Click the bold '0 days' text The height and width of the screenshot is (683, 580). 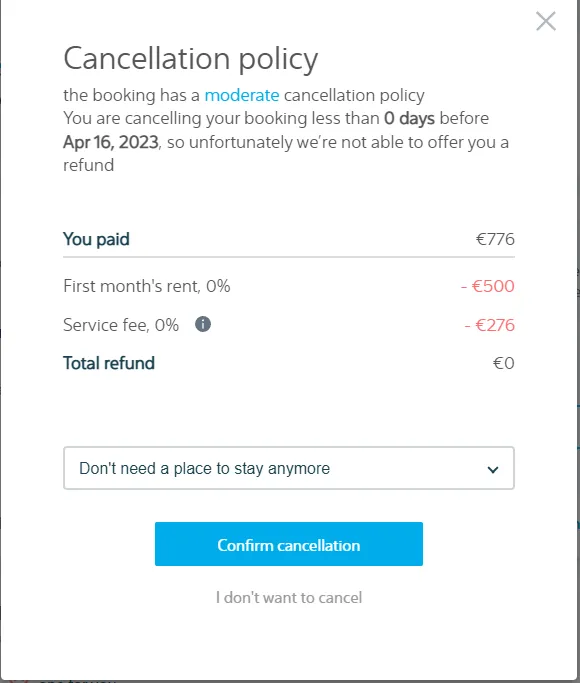(409, 118)
